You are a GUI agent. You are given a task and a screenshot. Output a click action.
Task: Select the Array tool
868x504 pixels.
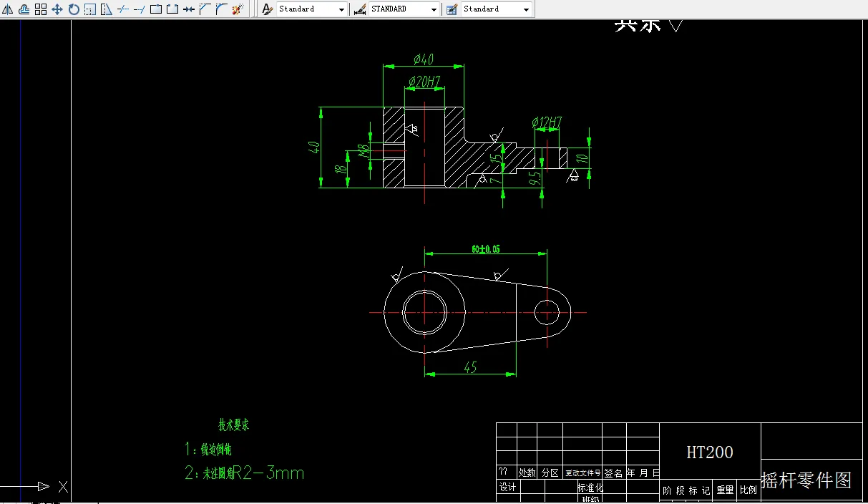click(41, 9)
